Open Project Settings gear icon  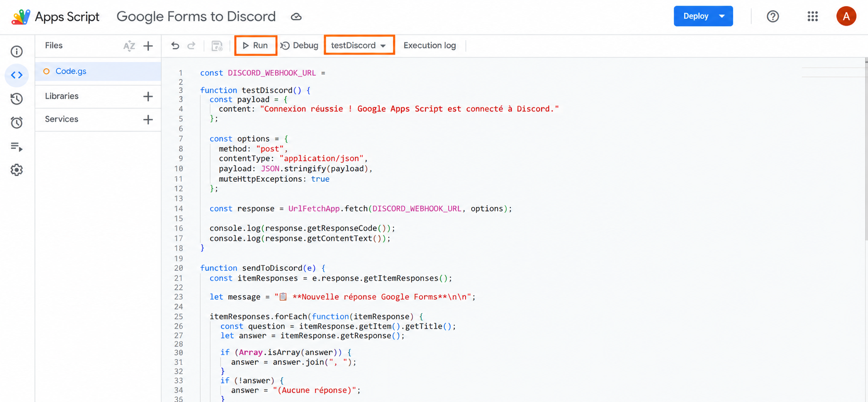(x=16, y=170)
